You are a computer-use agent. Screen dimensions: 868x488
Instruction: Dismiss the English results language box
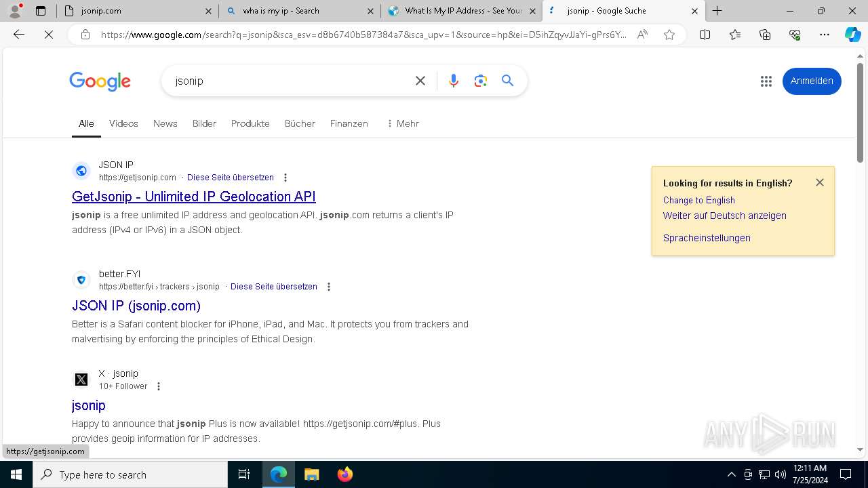tap(820, 182)
